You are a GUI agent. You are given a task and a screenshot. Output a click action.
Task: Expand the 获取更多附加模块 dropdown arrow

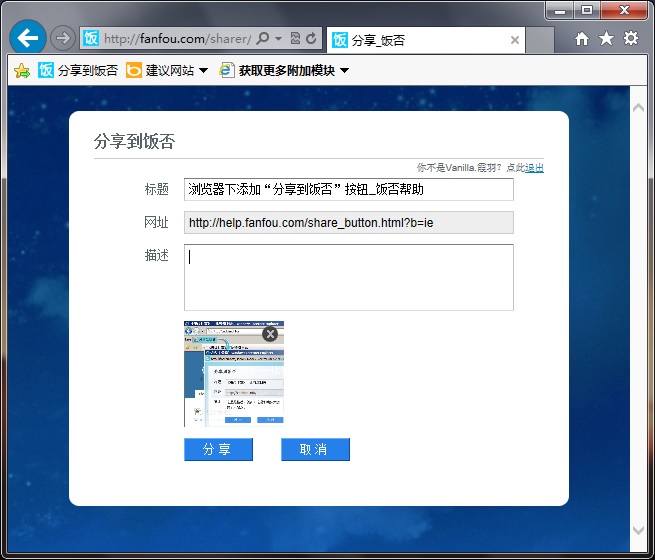tap(344, 71)
